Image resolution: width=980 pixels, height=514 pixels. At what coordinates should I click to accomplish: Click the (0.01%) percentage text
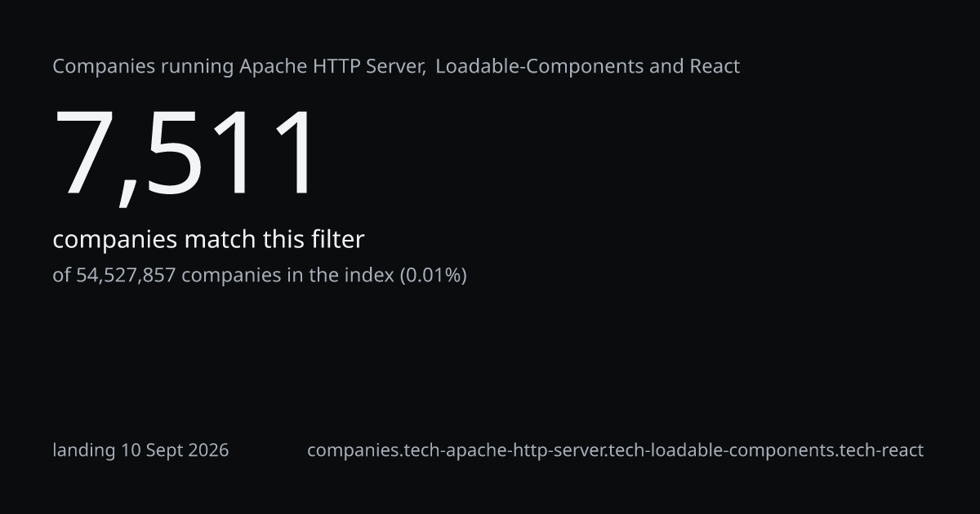pyautogui.click(x=433, y=275)
